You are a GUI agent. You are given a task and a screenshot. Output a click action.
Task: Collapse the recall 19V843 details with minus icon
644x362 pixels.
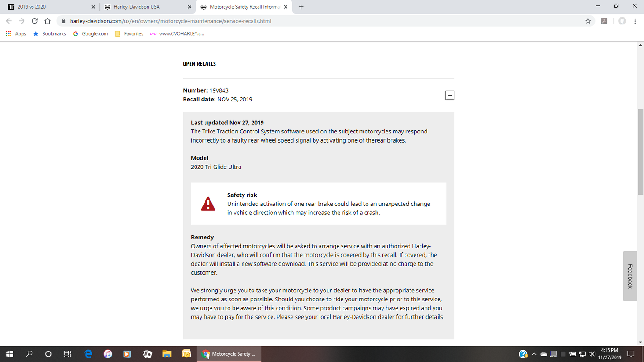pos(450,95)
